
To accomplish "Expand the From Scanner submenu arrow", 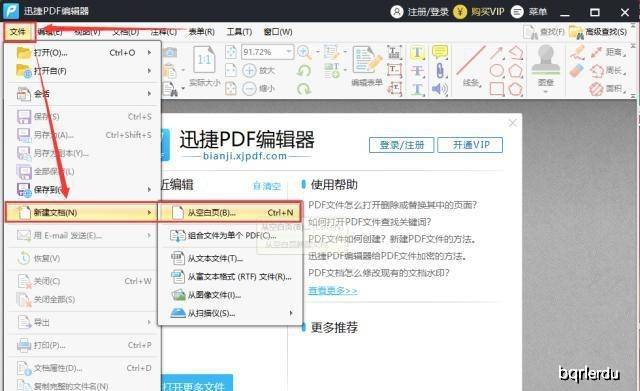I will point(291,313).
